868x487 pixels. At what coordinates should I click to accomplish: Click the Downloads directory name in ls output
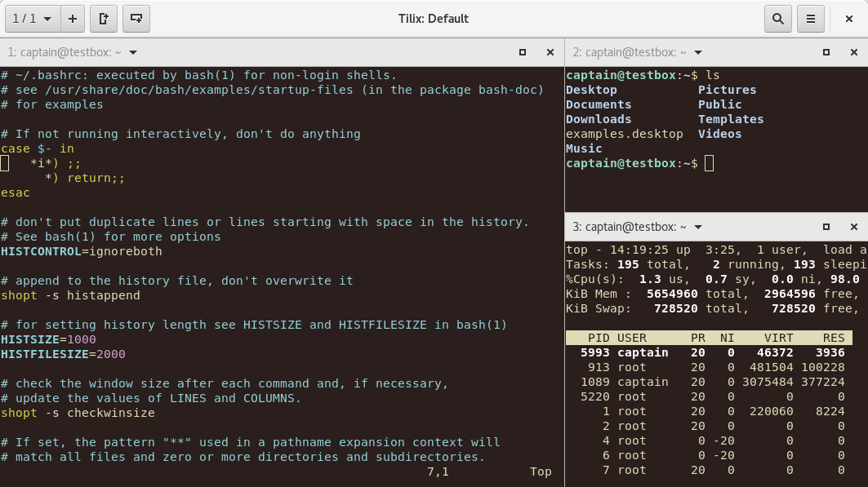click(599, 119)
